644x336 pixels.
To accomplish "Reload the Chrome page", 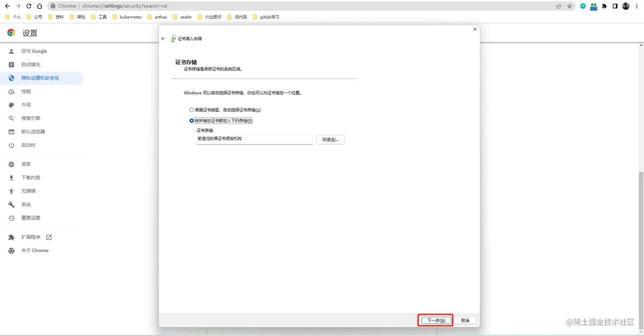I will click(x=29, y=6).
